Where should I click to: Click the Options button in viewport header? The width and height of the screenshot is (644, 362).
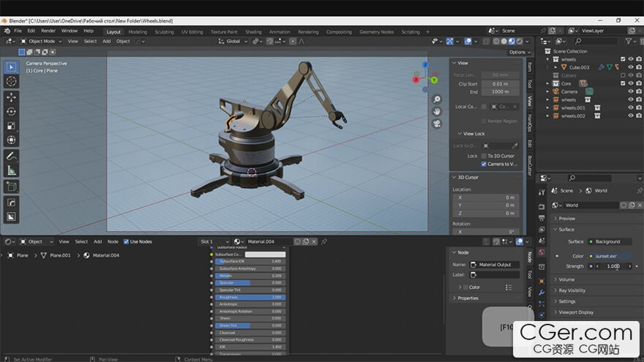pos(517,52)
